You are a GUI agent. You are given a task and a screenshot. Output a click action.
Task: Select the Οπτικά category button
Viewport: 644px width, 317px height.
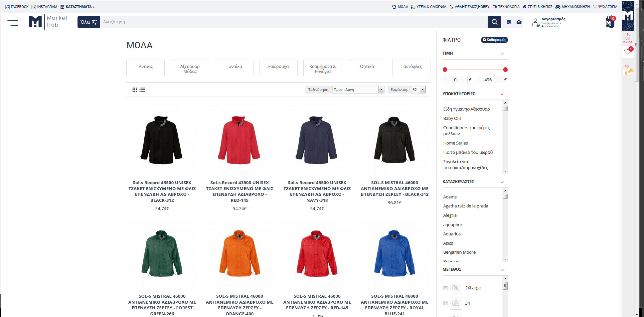[x=367, y=68]
